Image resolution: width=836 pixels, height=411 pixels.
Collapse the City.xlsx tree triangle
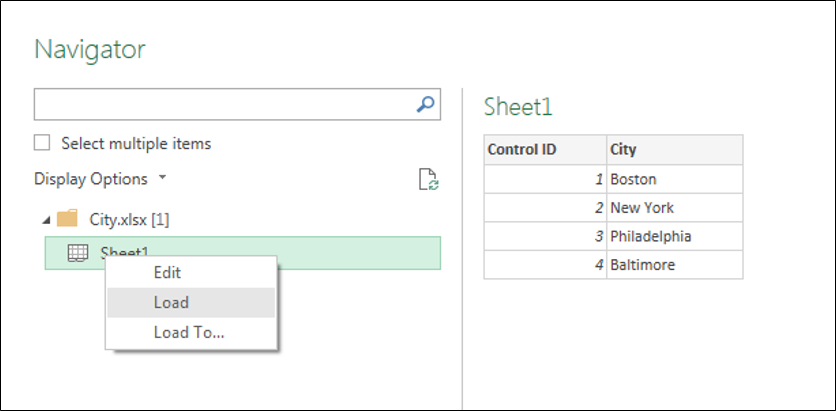pyautogui.click(x=47, y=220)
